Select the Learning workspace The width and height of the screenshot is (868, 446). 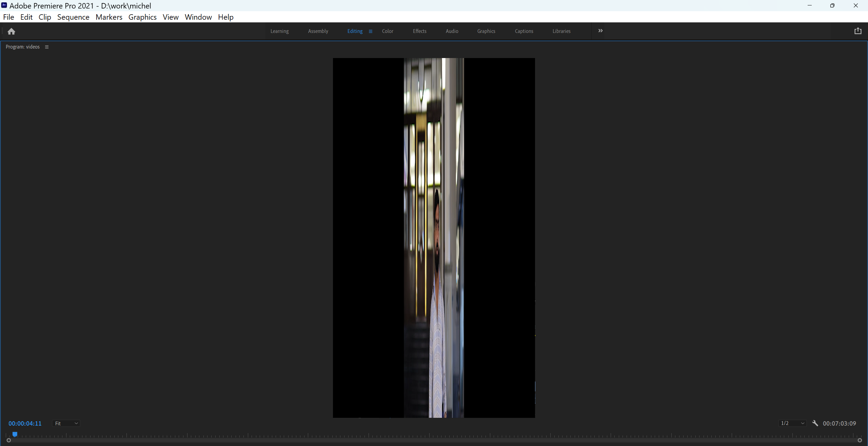tap(279, 31)
